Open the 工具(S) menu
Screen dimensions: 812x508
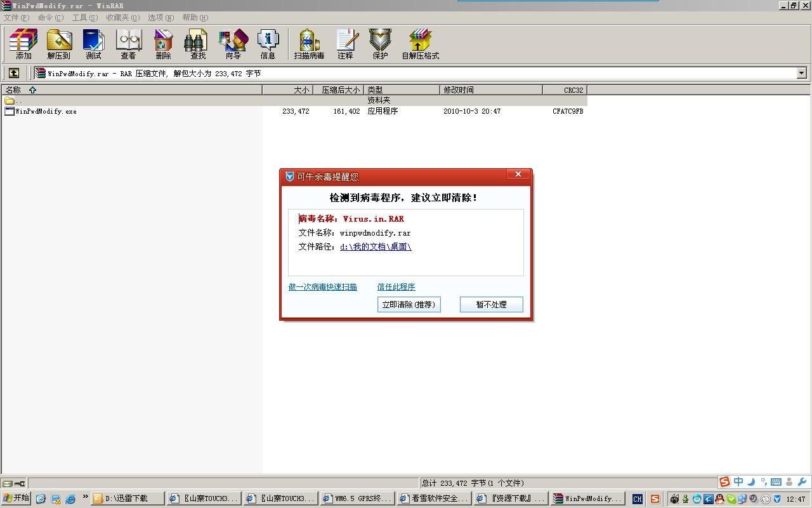tap(85, 18)
